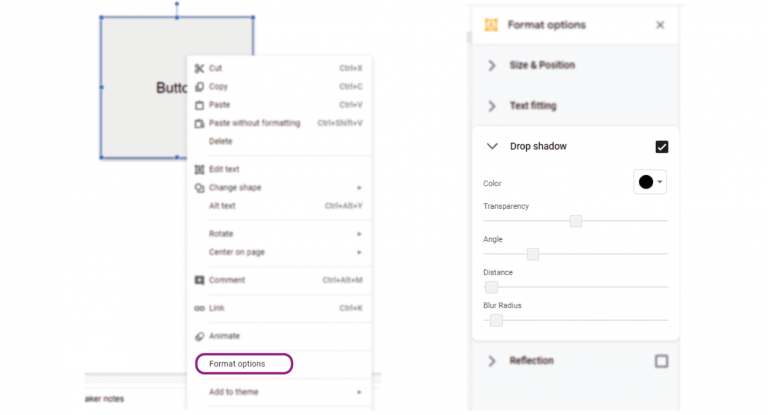Uncheck the Drop shadow checkbox

(662, 146)
